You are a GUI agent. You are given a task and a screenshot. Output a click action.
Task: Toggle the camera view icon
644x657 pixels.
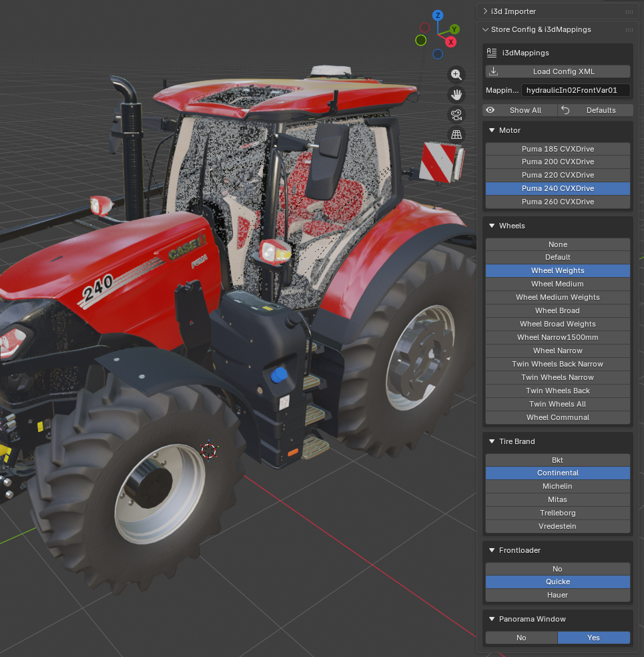456,115
